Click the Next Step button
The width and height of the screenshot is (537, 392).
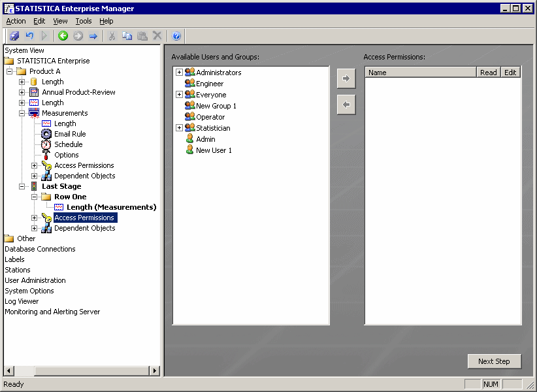click(x=494, y=361)
